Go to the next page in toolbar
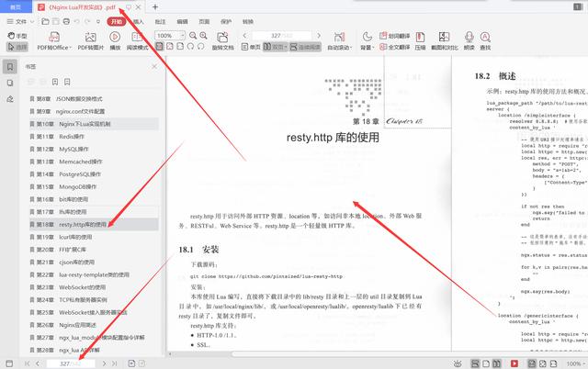Screen dimensions: 588x369 (319, 36)
